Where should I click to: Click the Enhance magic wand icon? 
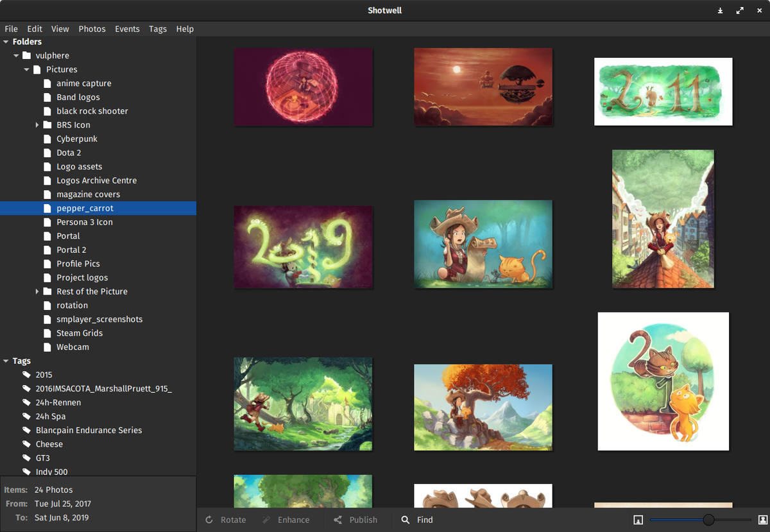coord(266,520)
